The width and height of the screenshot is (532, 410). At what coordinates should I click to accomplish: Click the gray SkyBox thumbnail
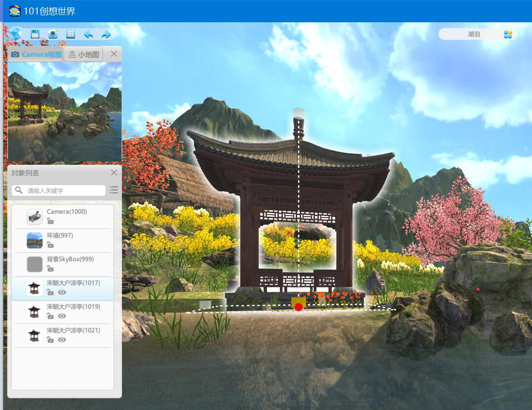coord(35,264)
